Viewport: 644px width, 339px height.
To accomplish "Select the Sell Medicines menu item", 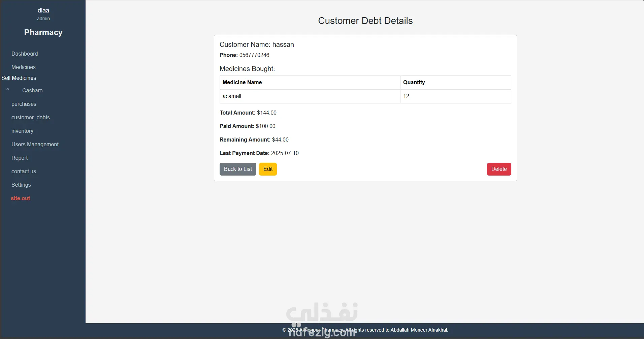I will (19, 78).
